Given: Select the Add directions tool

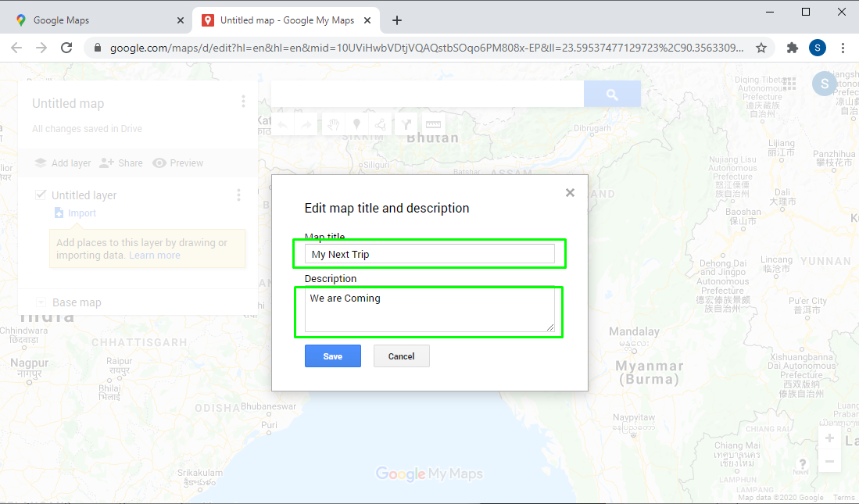Looking at the screenshot, I should 406,124.
